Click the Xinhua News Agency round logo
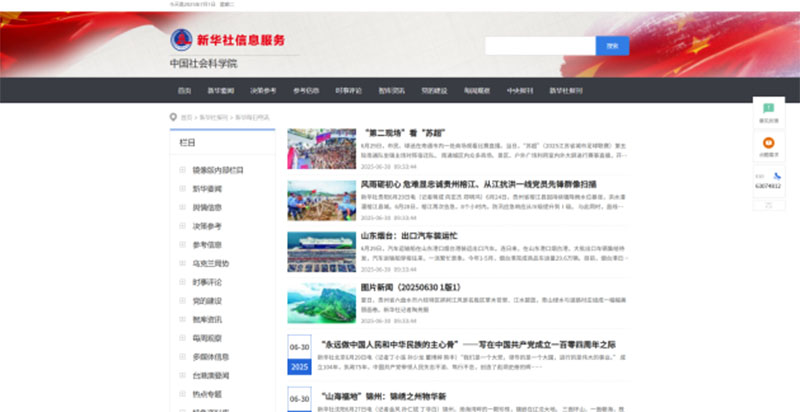The image size is (800, 412). 181,40
